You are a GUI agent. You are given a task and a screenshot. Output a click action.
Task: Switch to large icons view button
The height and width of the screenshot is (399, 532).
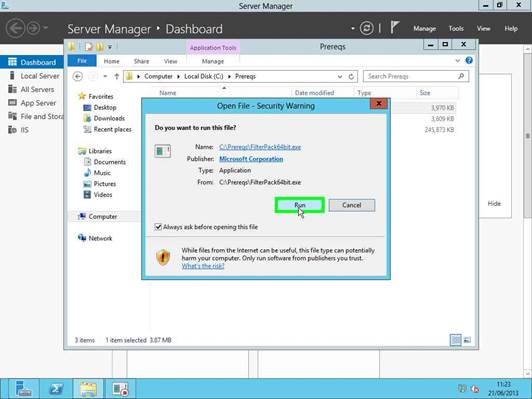[467, 340]
